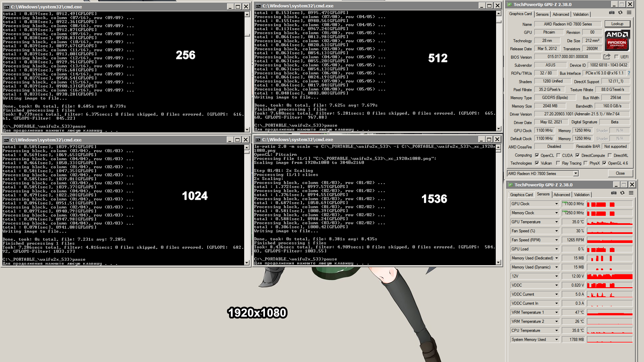644x362 pixels.
Task: Toggle the UEFI checkbox
Action: pos(616,57)
